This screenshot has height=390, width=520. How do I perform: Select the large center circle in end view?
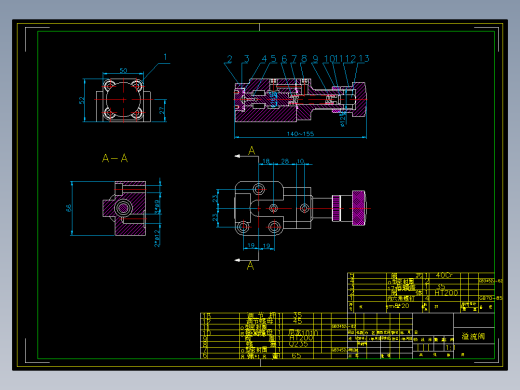[124, 99]
